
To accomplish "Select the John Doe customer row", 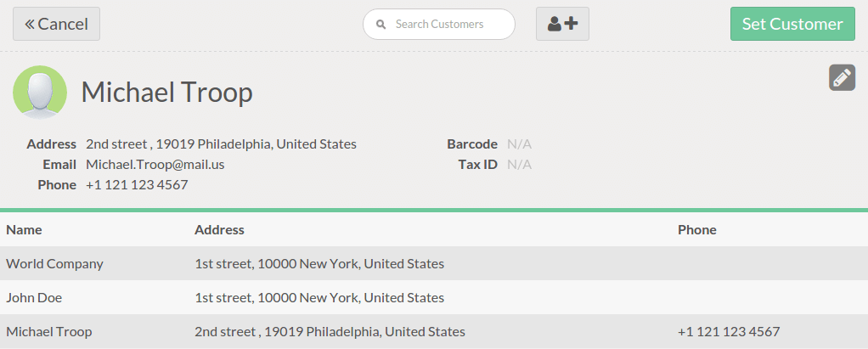I will point(34,297).
